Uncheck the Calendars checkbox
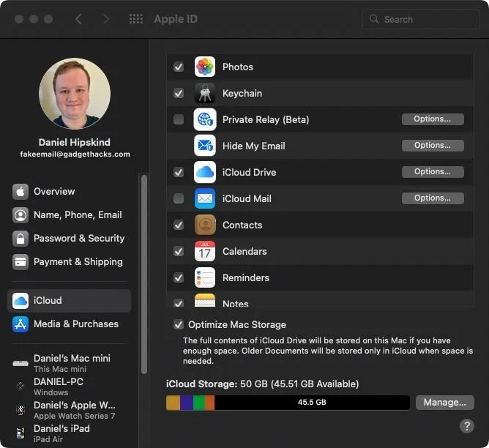 (179, 251)
